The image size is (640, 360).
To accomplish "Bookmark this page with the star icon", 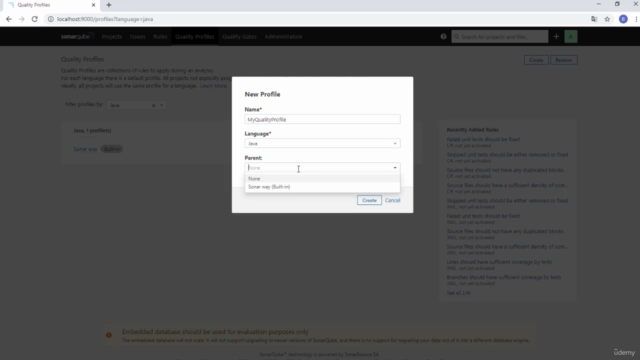I will point(607,19).
